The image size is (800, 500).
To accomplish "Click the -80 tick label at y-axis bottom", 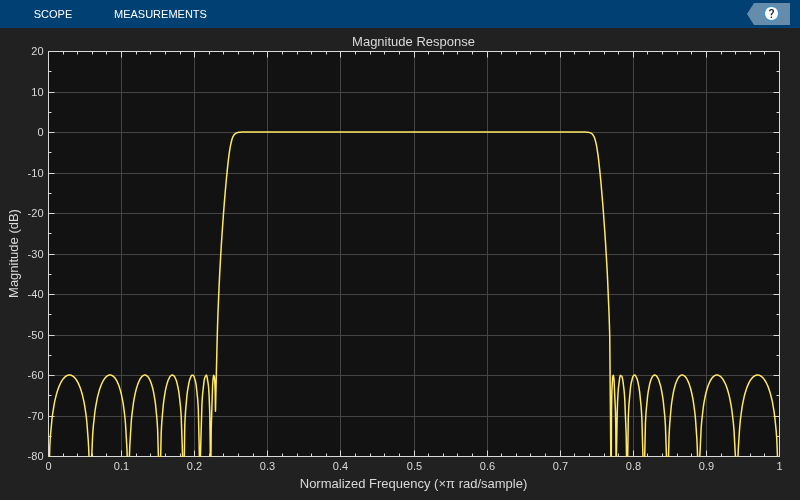I will click(36, 457).
